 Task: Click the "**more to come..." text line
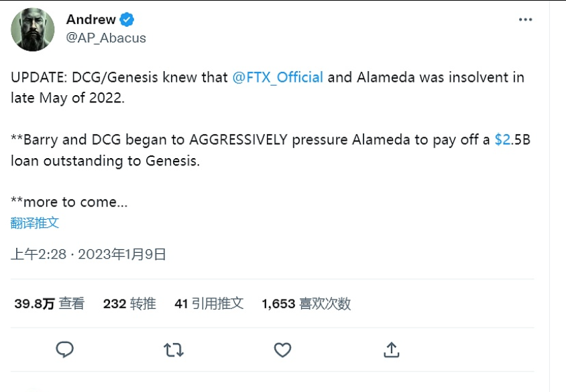coord(69,202)
